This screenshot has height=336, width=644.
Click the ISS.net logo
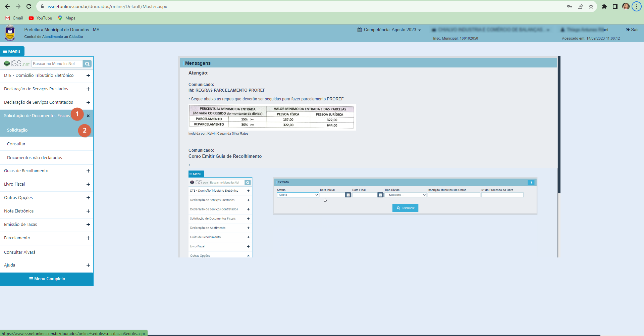pyautogui.click(x=17, y=63)
